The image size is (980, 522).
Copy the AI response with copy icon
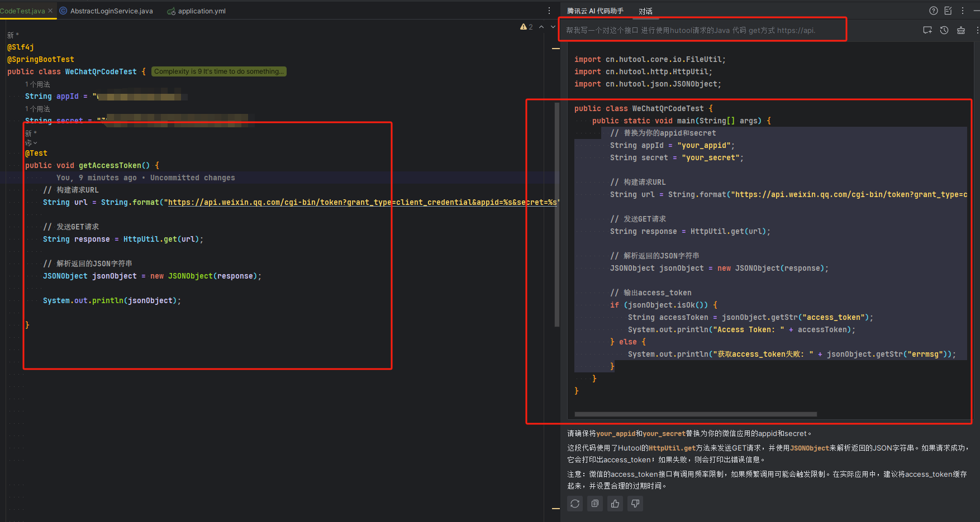click(x=595, y=504)
